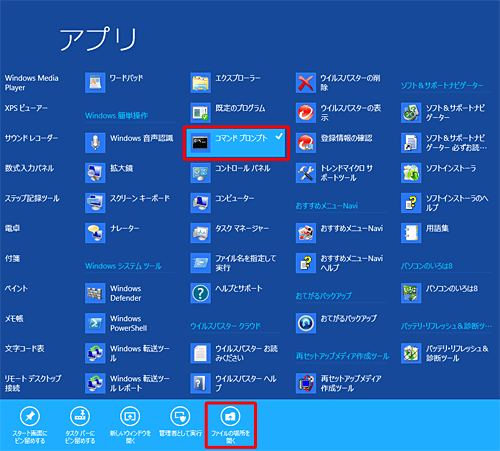The height and width of the screenshot is (451, 500).
Task: Open パソコンのいろは8 icon
Action: (x=411, y=293)
